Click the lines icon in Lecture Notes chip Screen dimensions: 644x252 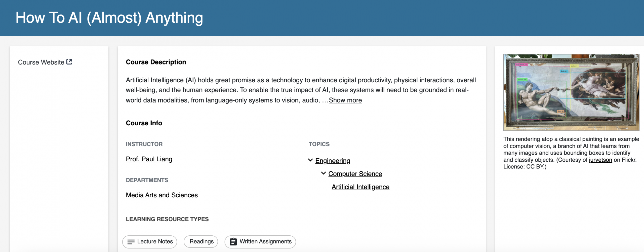(x=131, y=242)
